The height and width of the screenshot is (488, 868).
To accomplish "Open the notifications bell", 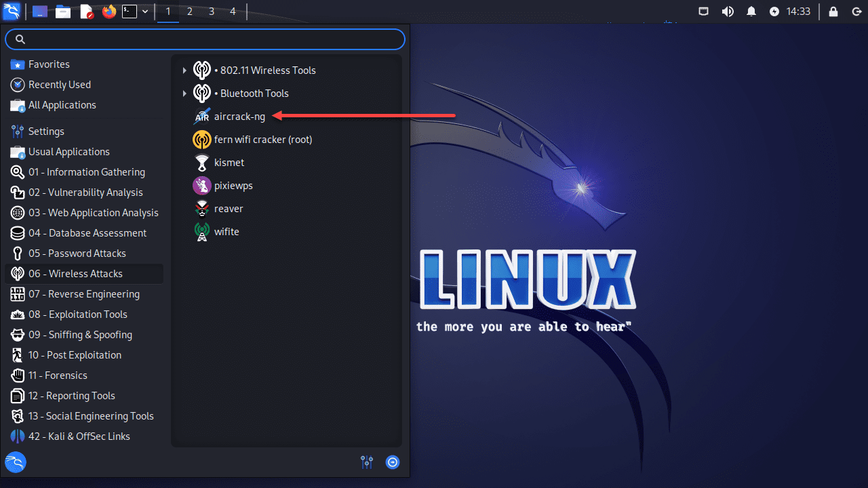I will (x=751, y=12).
